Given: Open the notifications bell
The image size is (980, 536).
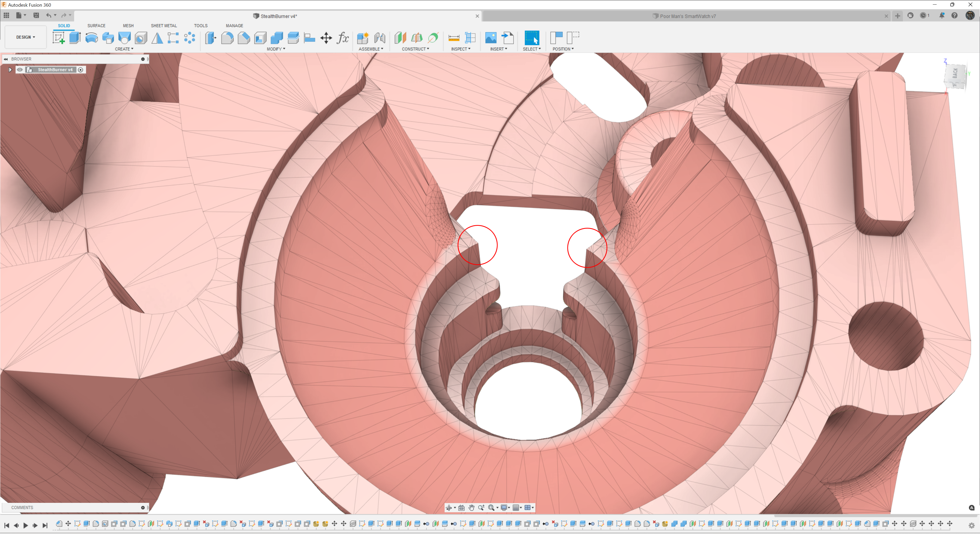Looking at the screenshot, I should tap(942, 16).
